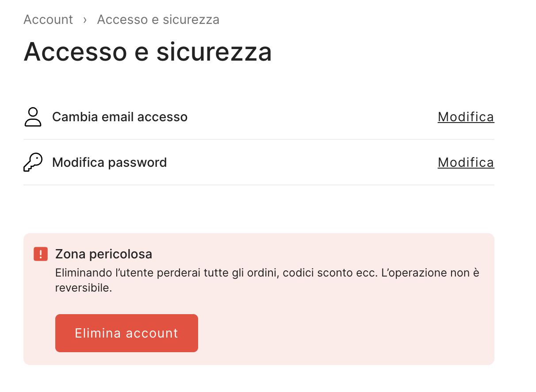Click the divider line below the email row
The width and height of the screenshot is (536, 392).
point(259,139)
